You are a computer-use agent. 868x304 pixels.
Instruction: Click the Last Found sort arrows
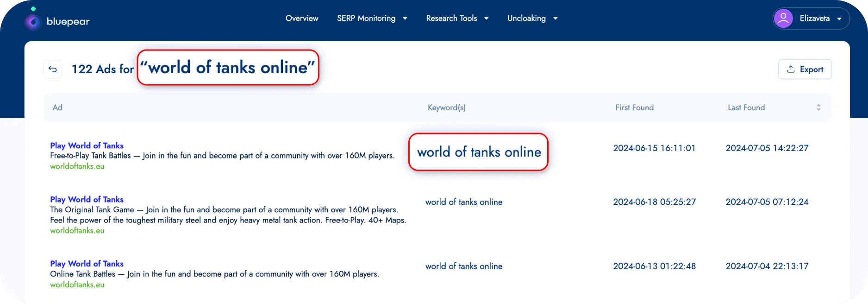(818, 108)
